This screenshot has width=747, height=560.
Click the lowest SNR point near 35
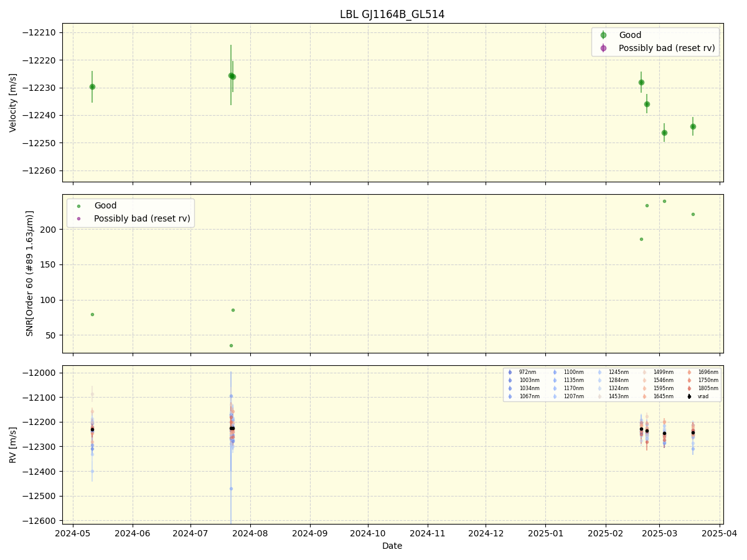[x=231, y=345]
